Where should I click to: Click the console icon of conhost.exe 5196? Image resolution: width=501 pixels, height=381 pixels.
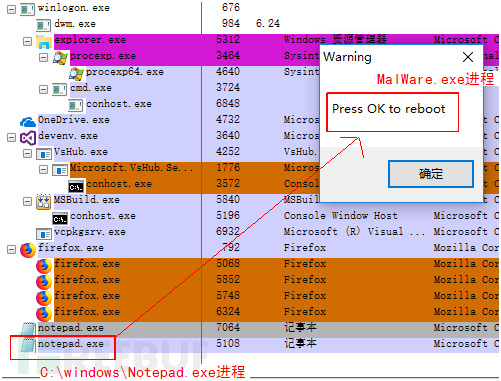tap(60, 218)
